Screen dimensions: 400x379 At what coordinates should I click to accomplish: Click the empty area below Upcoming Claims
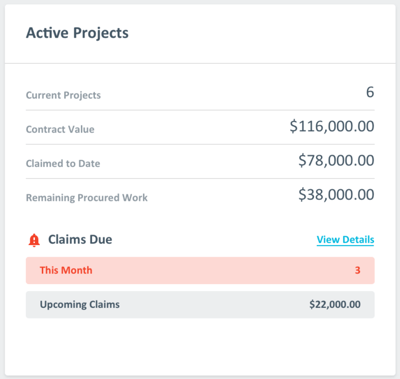tap(200, 347)
